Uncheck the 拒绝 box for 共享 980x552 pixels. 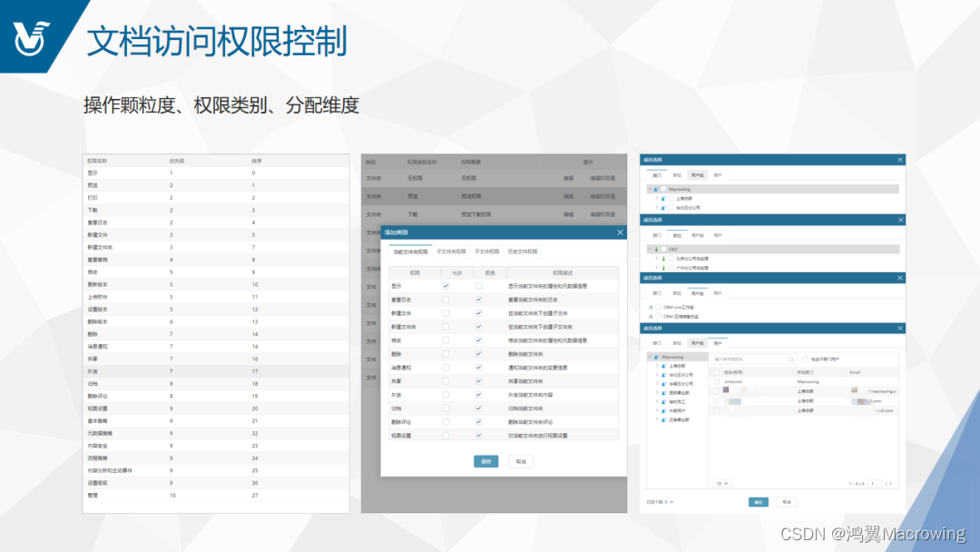pyautogui.click(x=479, y=381)
